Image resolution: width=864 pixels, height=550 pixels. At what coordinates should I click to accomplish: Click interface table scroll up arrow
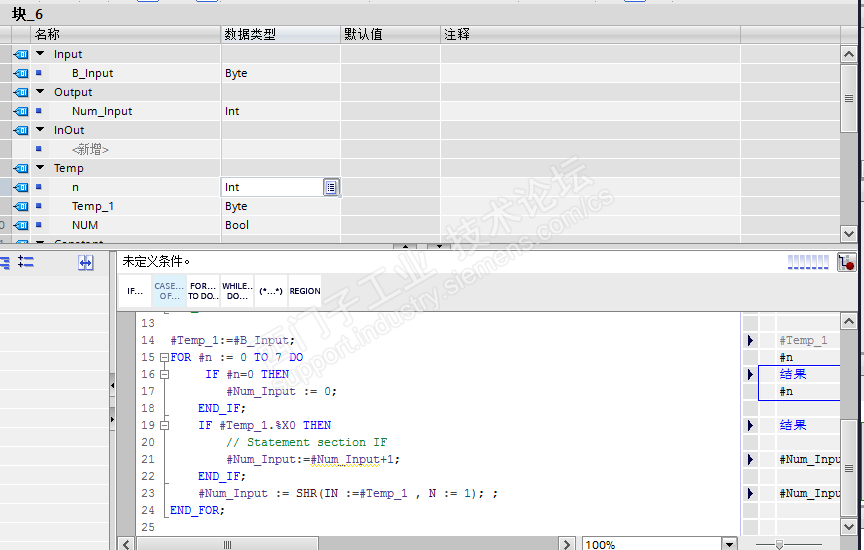click(x=849, y=54)
